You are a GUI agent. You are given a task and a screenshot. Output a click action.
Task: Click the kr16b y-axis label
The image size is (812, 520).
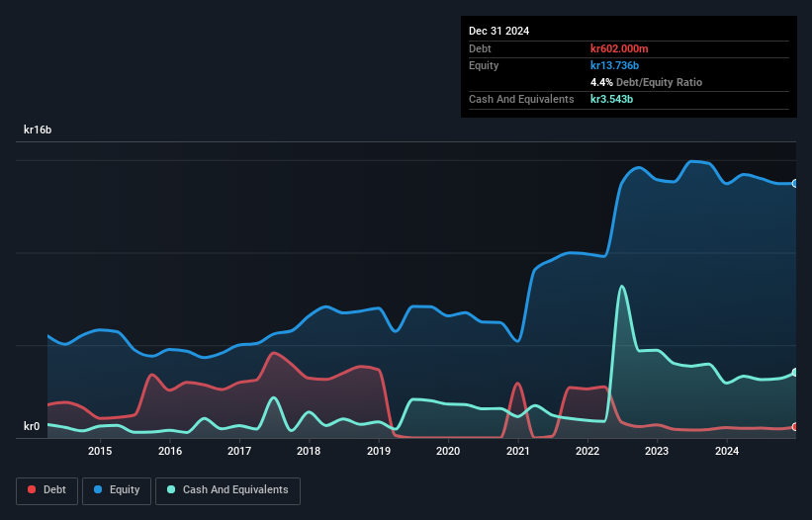point(38,130)
